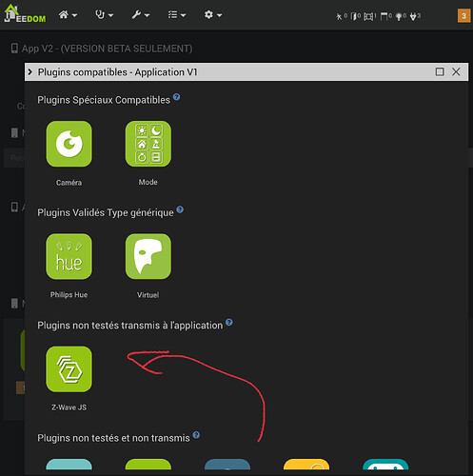Screen dimensions: 473x476
Task: Open the Plugins list dropdown menu
Action: (177, 14)
